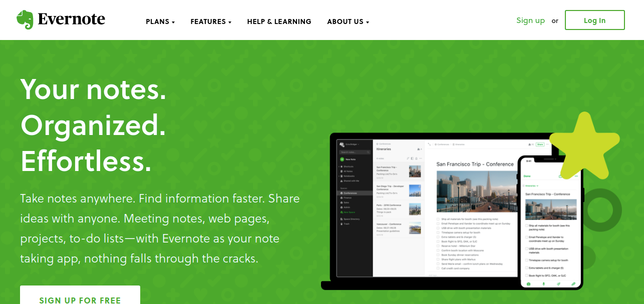Check "USB drive" item on the phone
Viewport: 644px width, 304px height.
[527, 248]
